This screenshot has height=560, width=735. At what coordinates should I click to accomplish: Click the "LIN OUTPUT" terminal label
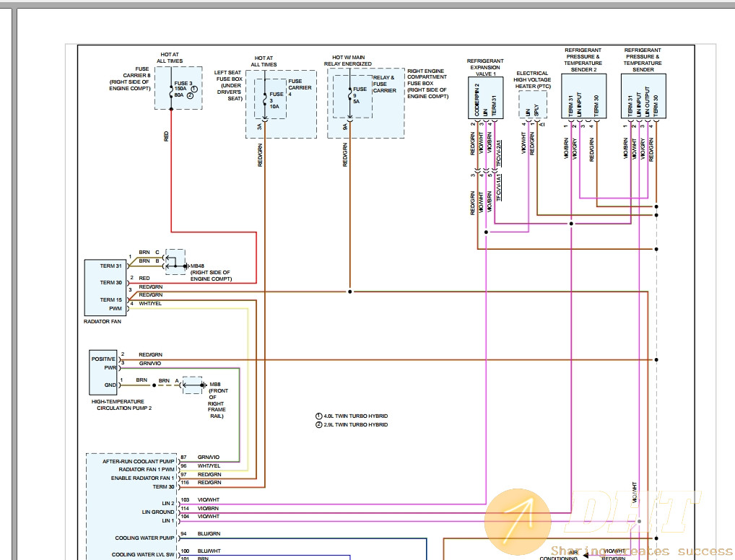647,101
